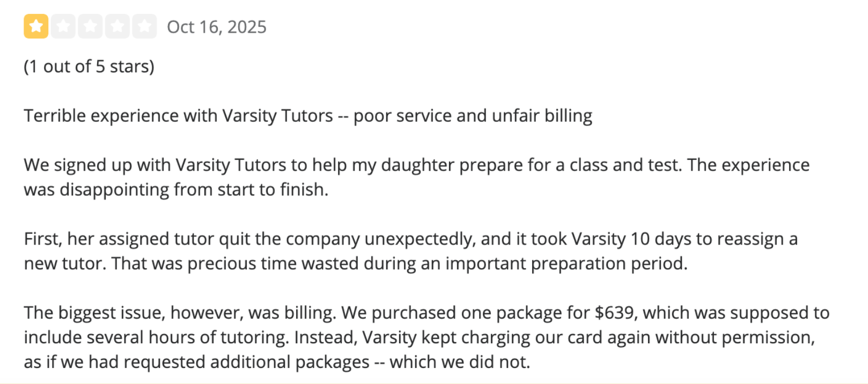Click the yellow highlighted star
The height and width of the screenshot is (384, 868).
click(35, 26)
